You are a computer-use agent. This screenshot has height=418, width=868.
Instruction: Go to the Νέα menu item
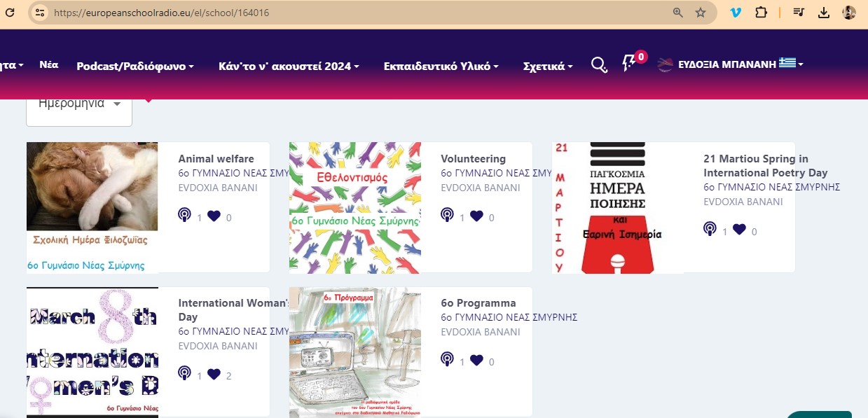click(x=49, y=64)
